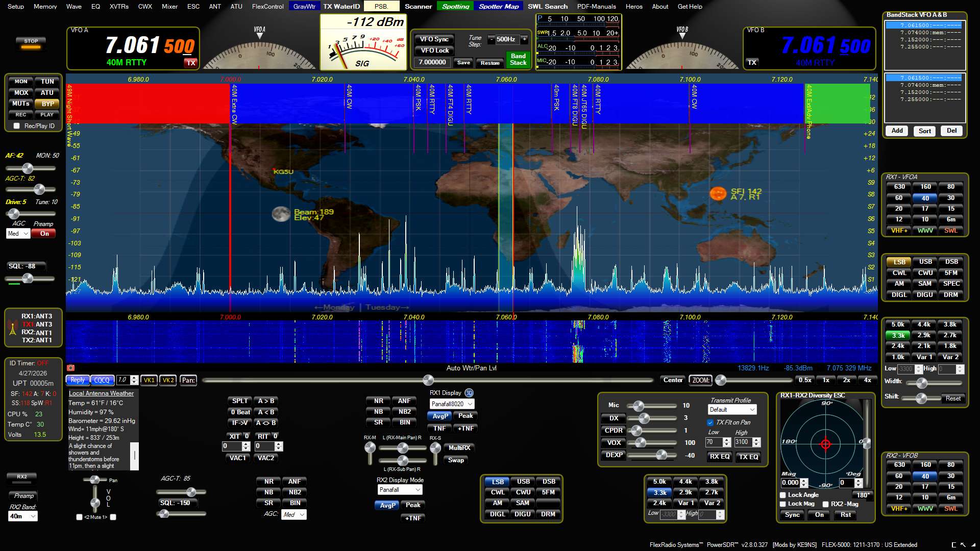Click the RX EQ button

point(720,457)
